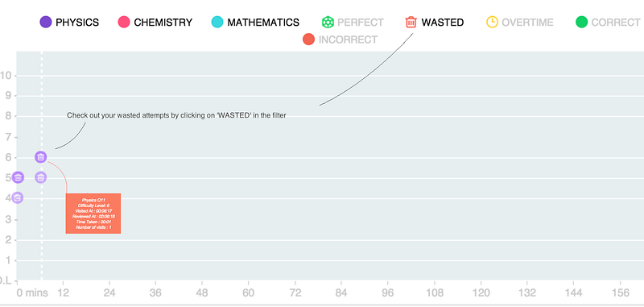This screenshot has width=644, height=307.
Task: Click the purple PHYSICS legend circle
Action: click(x=46, y=22)
